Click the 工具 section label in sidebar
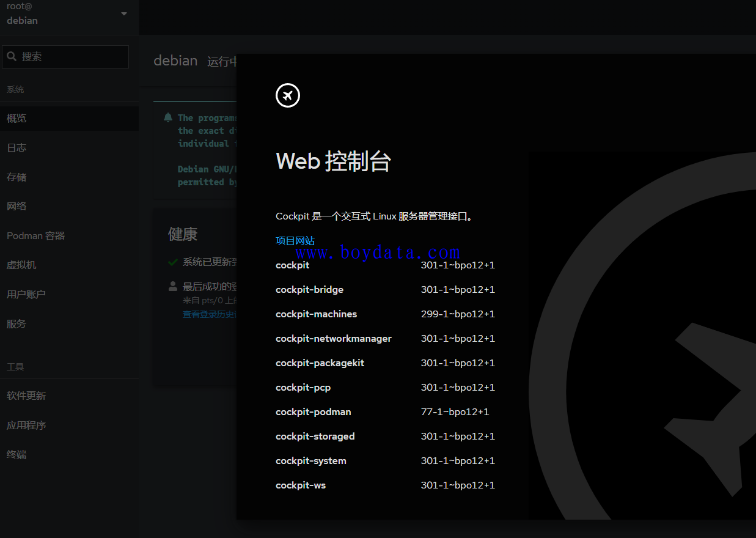 (15, 367)
